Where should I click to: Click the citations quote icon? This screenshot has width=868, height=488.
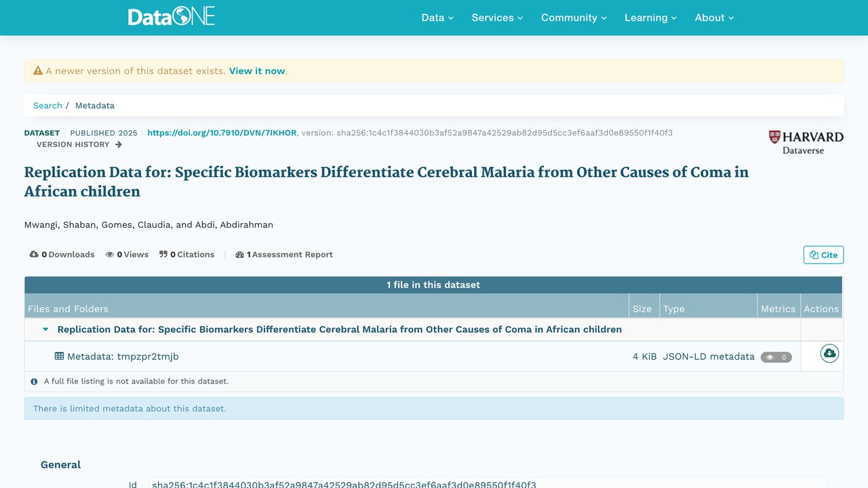tap(163, 255)
